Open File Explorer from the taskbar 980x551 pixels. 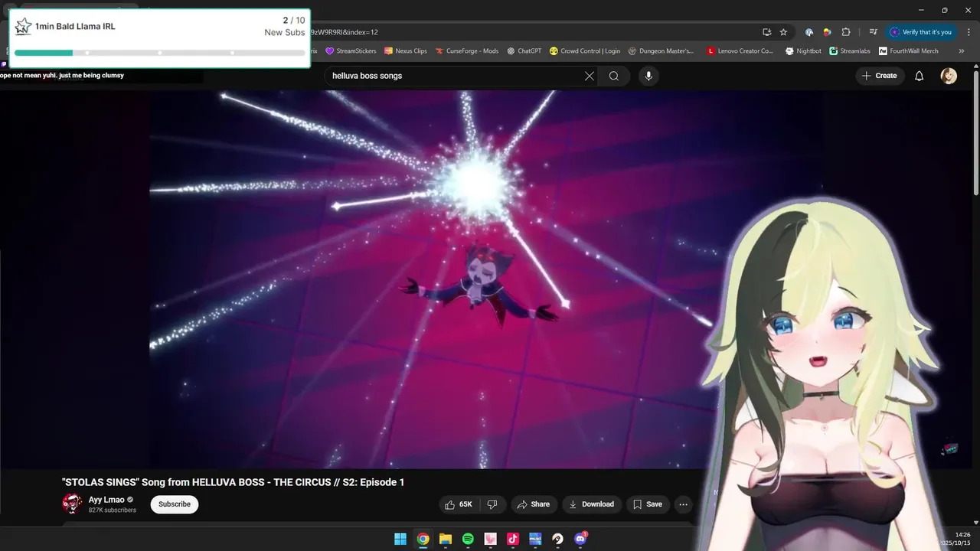point(446,539)
